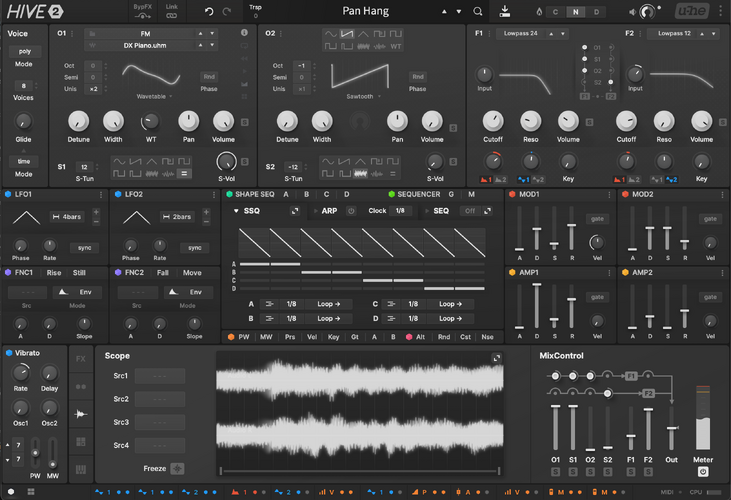The width and height of the screenshot is (731, 500).
Task: Solo F1 in MixControl
Action: point(631,472)
